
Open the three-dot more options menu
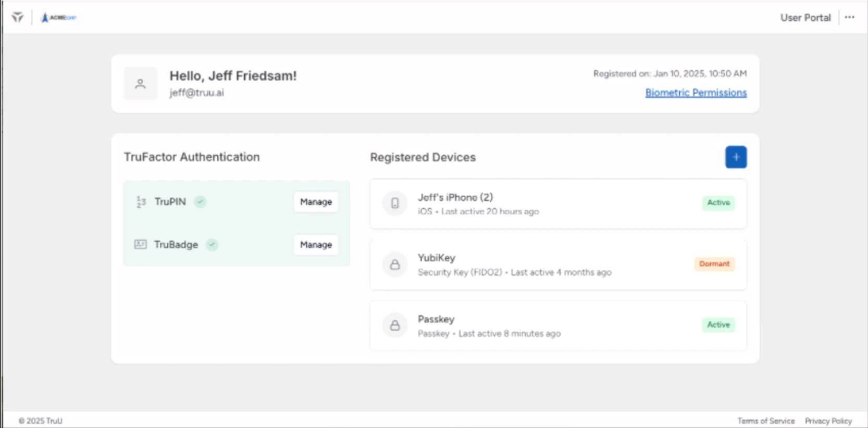click(850, 17)
